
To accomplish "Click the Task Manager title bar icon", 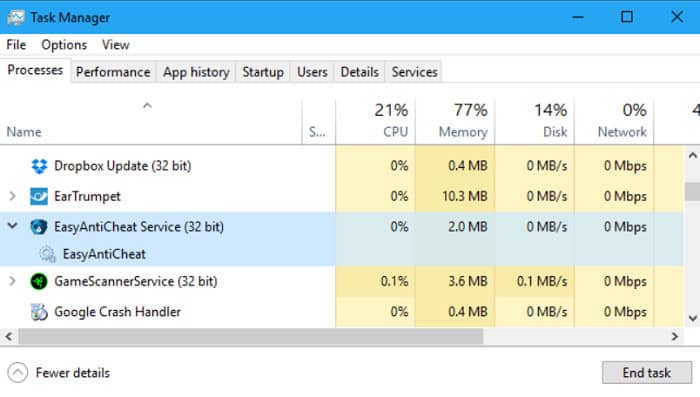I will (x=16, y=17).
